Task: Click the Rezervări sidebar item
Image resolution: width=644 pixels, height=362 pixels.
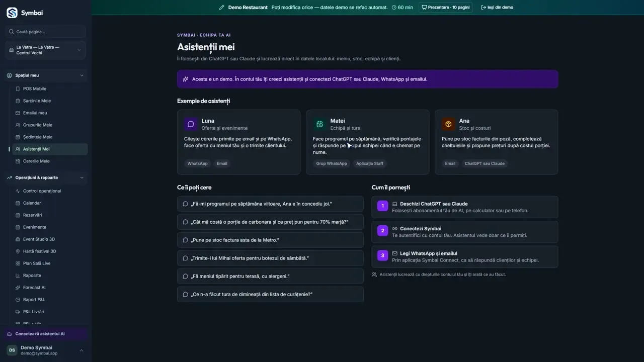Action: click(x=50, y=215)
